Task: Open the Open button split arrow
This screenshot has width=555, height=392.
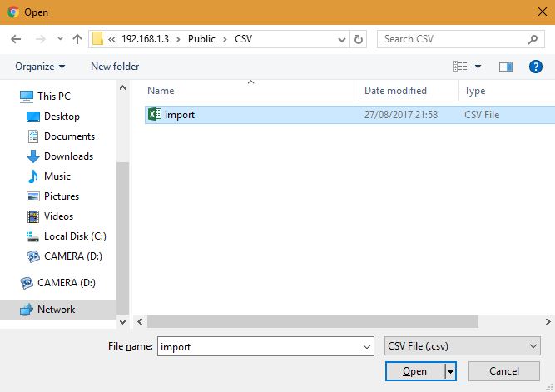Action: [450, 371]
